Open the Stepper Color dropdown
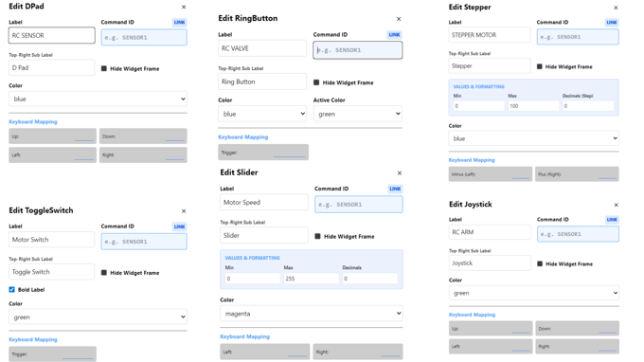 click(x=533, y=138)
